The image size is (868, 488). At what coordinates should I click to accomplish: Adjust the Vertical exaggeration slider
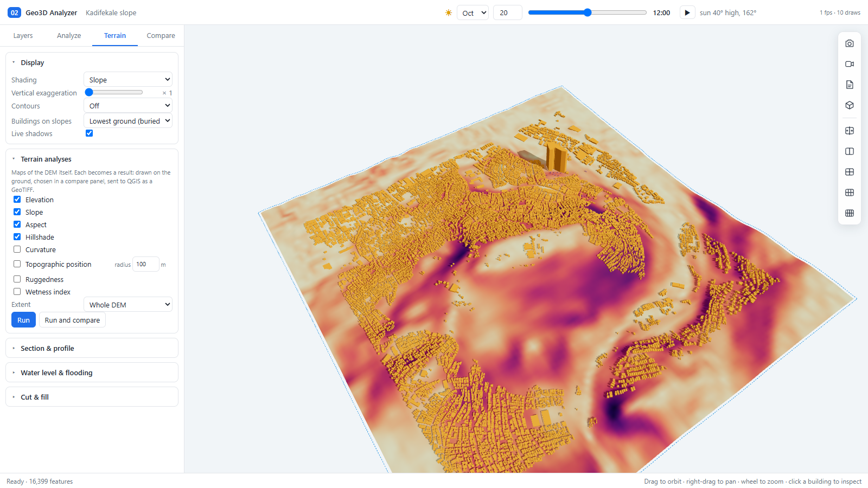click(x=114, y=93)
